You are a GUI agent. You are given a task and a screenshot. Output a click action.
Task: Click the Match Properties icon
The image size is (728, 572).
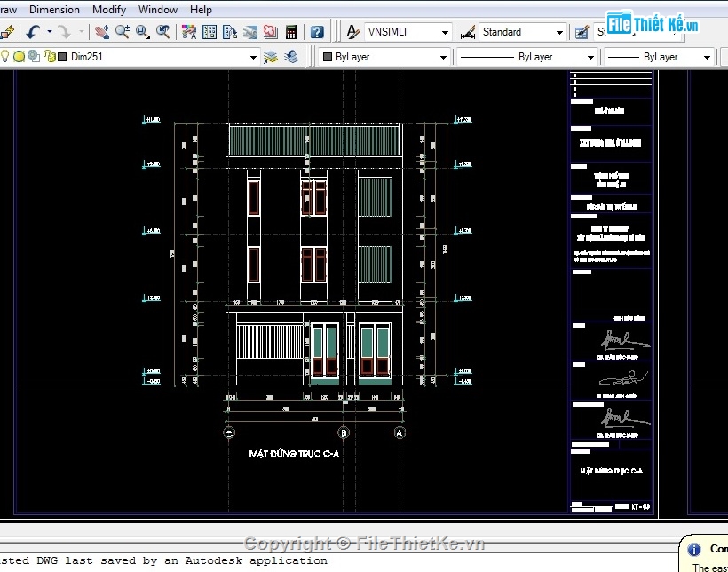pyautogui.click(x=6, y=32)
